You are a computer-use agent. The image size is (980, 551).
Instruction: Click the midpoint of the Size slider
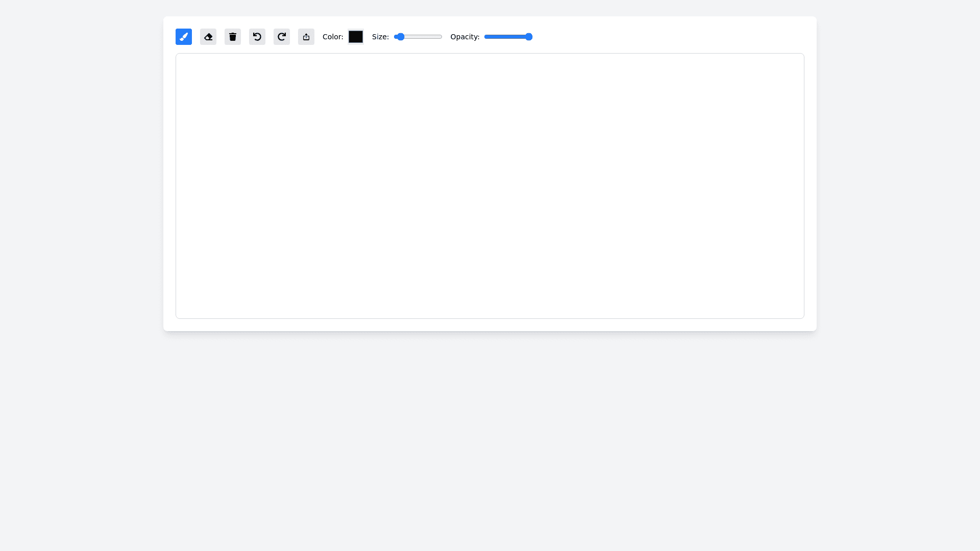pos(418,37)
